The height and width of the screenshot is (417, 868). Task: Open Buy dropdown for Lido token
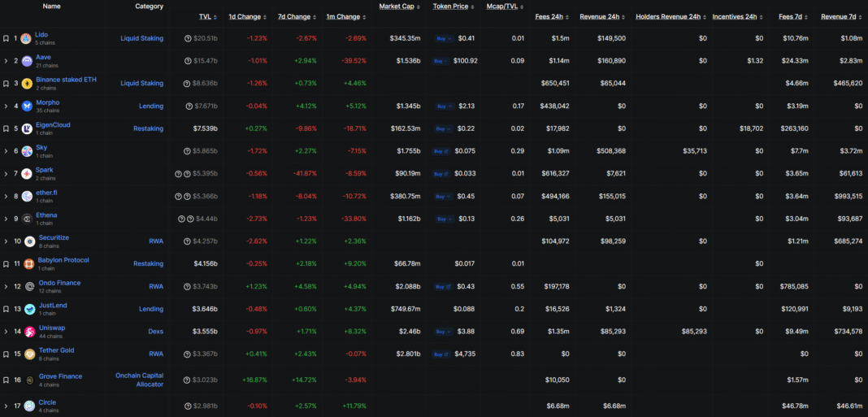445,38
